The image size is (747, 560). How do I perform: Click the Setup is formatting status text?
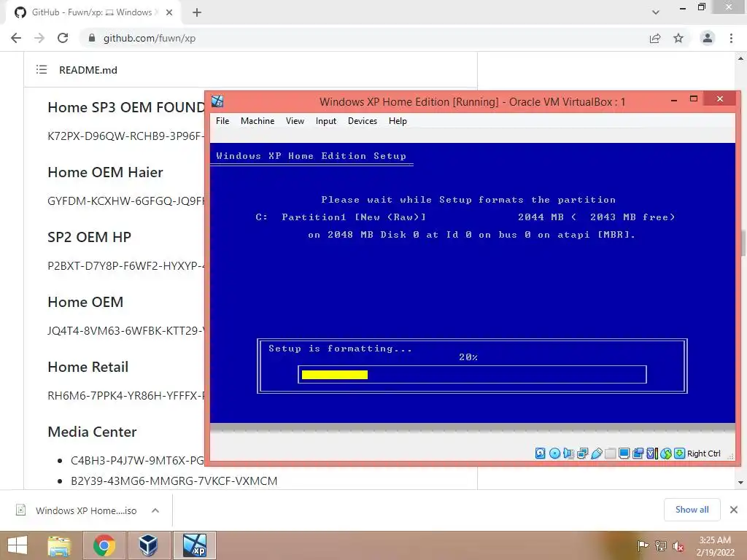(x=340, y=348)
